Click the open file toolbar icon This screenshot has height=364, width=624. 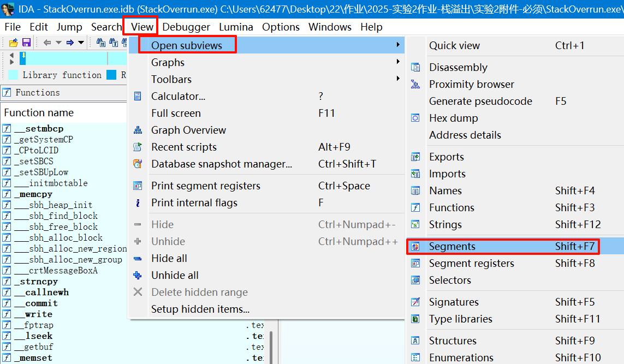14,43
